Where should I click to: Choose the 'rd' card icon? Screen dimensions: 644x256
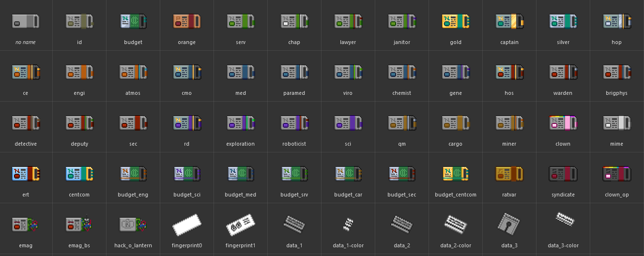(187, 123)
